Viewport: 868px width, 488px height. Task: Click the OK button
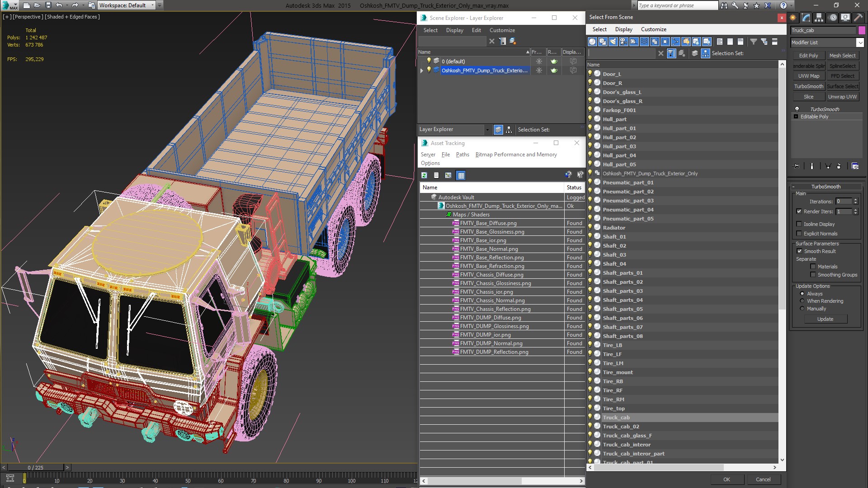click(x=726, y=479)
